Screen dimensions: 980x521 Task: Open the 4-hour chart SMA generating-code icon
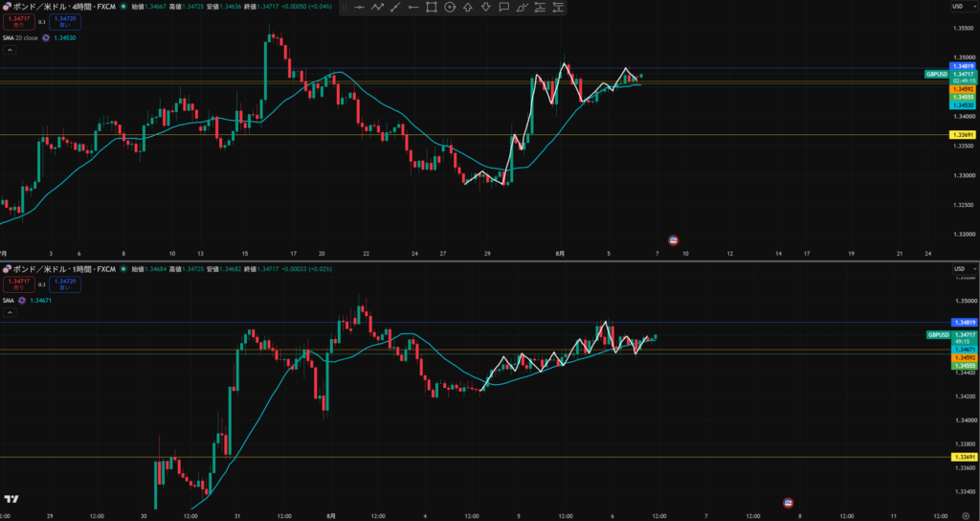click(x=46, y=38)
